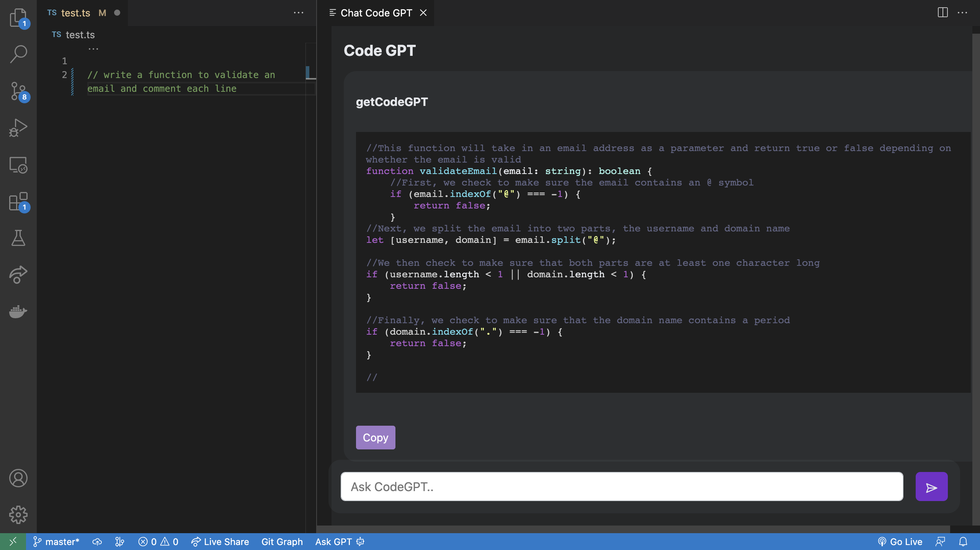Open the Extensions view
This screenshot has height=550, width=980.
tap(18, 201)
